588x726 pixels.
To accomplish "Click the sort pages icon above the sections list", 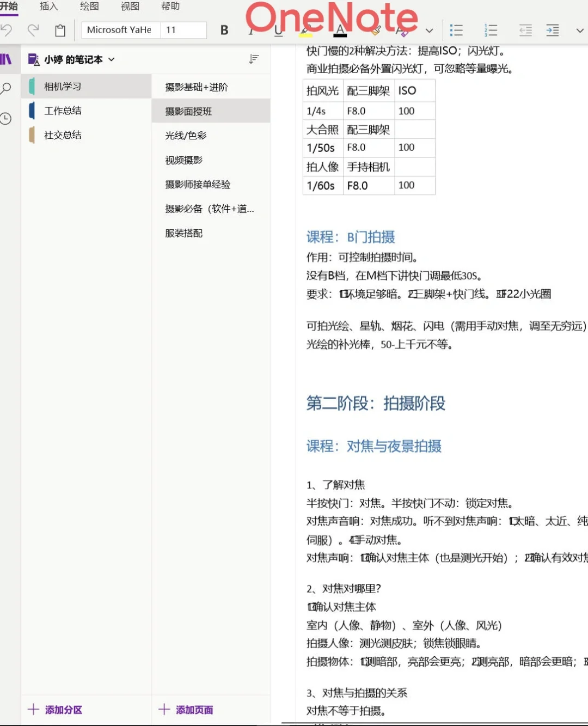I will coord(254,59).
